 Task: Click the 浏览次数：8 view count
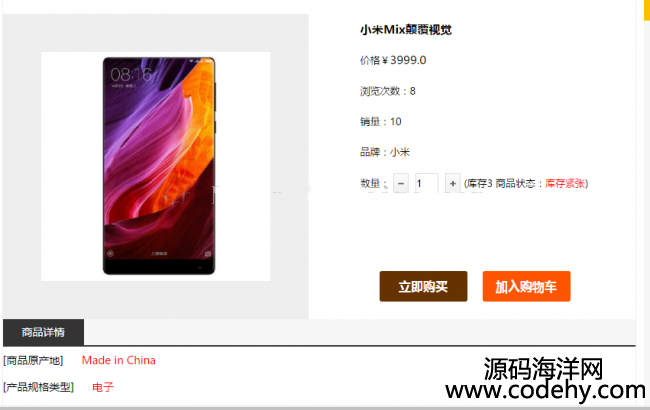388,91
